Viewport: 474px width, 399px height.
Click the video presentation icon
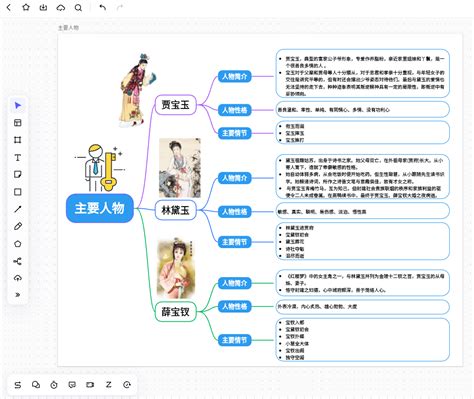click(90, 385)
